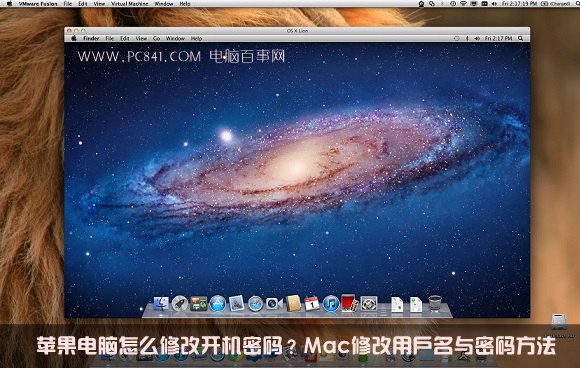
Task: Open the VMware Fusion application menu
Action: coord(38,4)
